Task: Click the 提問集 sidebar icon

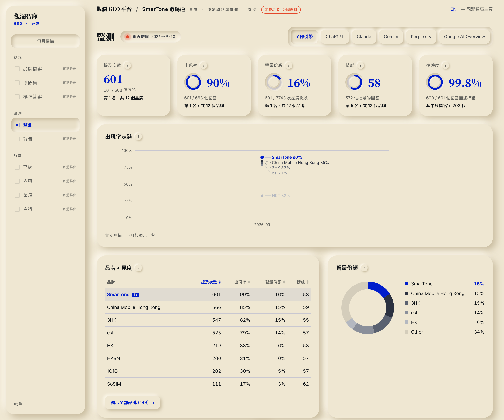Action: [x=17, y=83]
